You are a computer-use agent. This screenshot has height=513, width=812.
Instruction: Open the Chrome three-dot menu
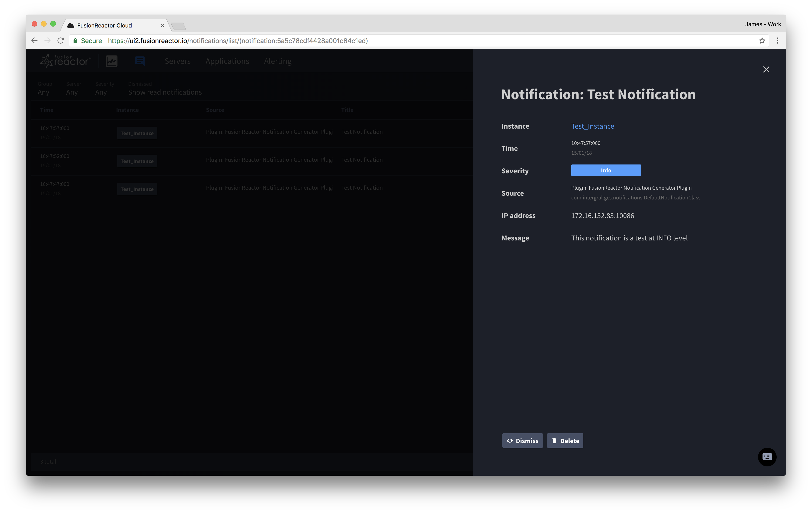coord(778,41)
